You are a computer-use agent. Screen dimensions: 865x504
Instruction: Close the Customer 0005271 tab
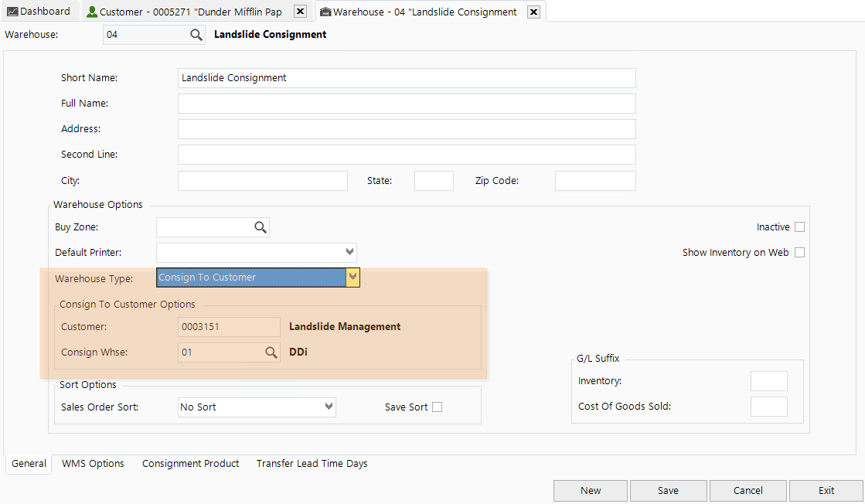point(300,11)
